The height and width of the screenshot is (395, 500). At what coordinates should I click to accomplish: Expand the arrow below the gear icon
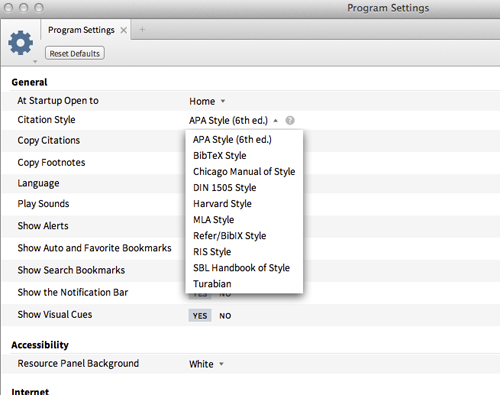[x=35, y=61]
